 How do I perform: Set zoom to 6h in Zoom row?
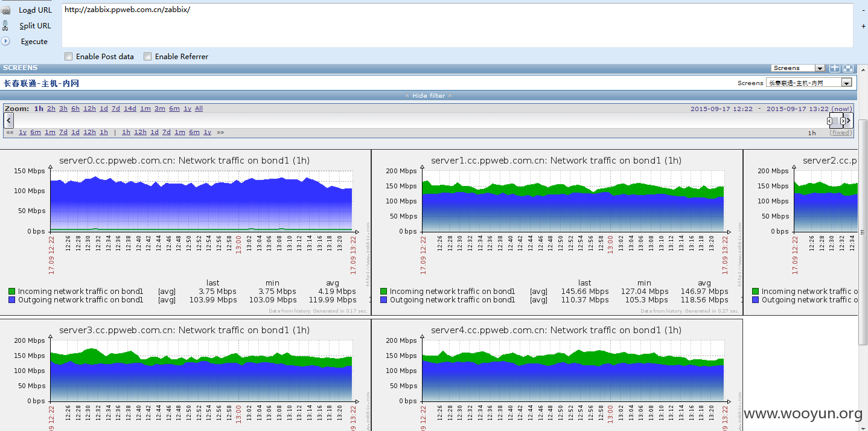75,109
